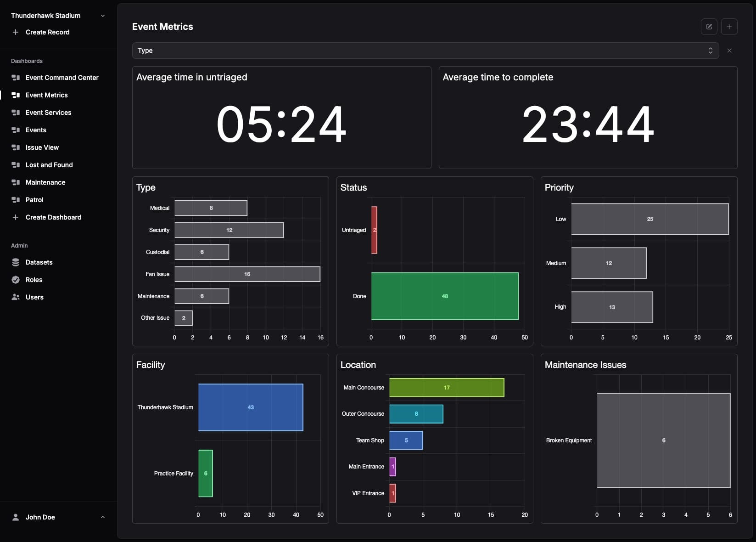Select the Medium priority bar showing 12
Viewport: 756px width, 542px height.
tap(609, 263)
